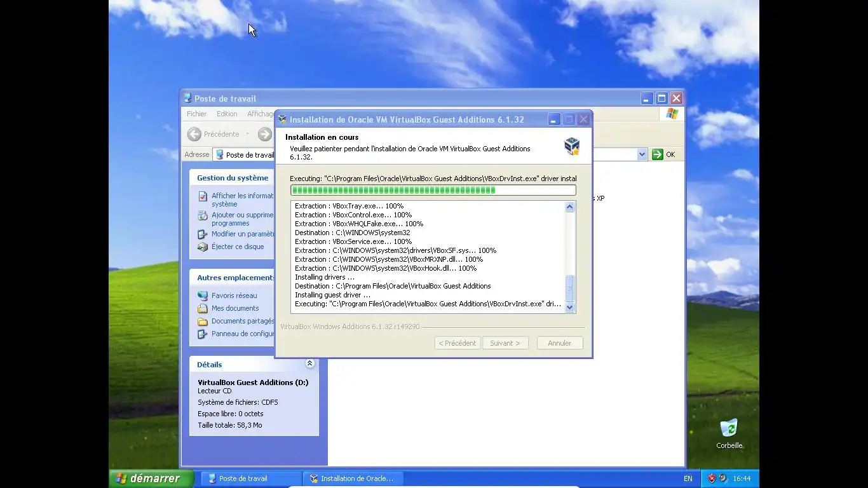The width and height of the screenshot is (868, 488).
Task: Minimize the Poste de travail window
Action: pyautogui.click(x=647, y=98)
